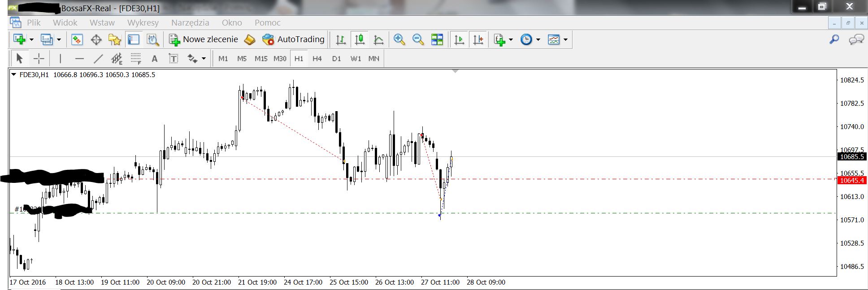Open the search magnifier icon
Screen dimensions: 868x290
(x=834, y=39)
